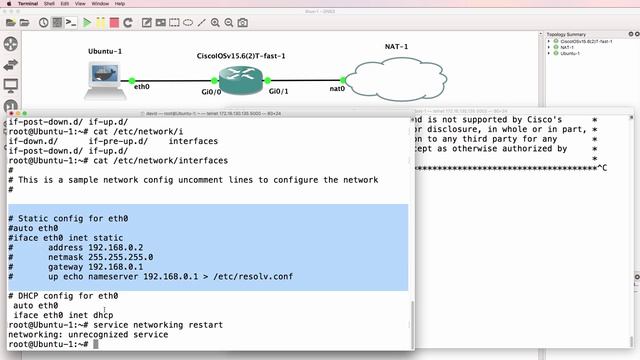Click the 'gateway 192.168.0.1' line

click(96, 267)
